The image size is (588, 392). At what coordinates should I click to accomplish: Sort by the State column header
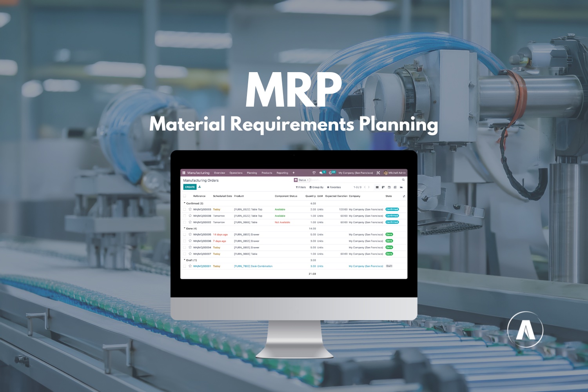(x=388, y=196)
